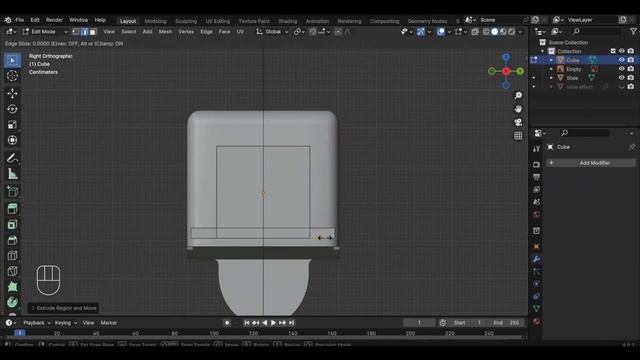Screen dimensions: 640x360
Task: Open the Object Data properties tab
Action: point(536,309)
